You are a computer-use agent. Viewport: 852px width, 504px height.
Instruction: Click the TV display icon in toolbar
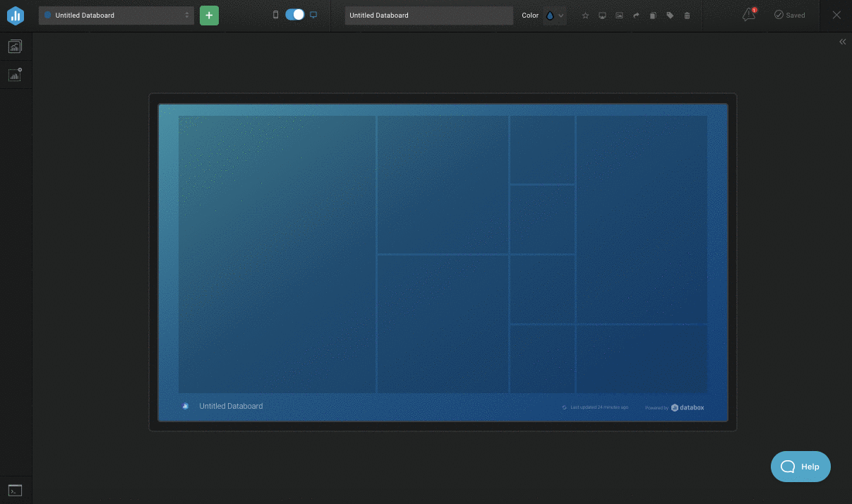602,16
